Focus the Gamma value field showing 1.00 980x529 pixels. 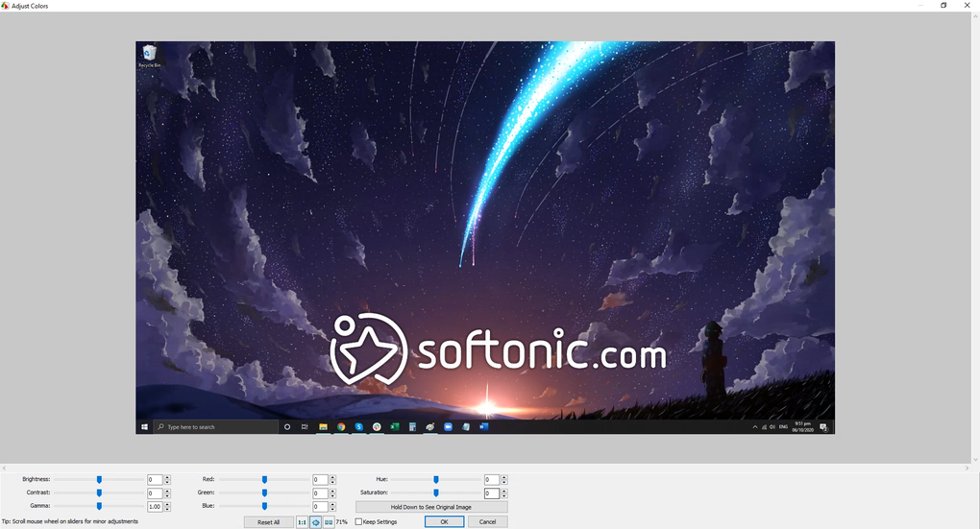point(155,507)
